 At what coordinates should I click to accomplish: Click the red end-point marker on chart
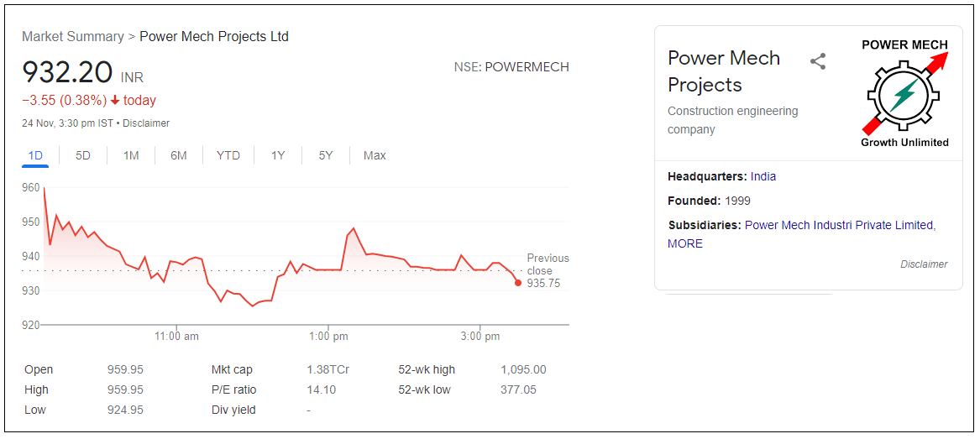pyautogui.click(x=518, y=283)
